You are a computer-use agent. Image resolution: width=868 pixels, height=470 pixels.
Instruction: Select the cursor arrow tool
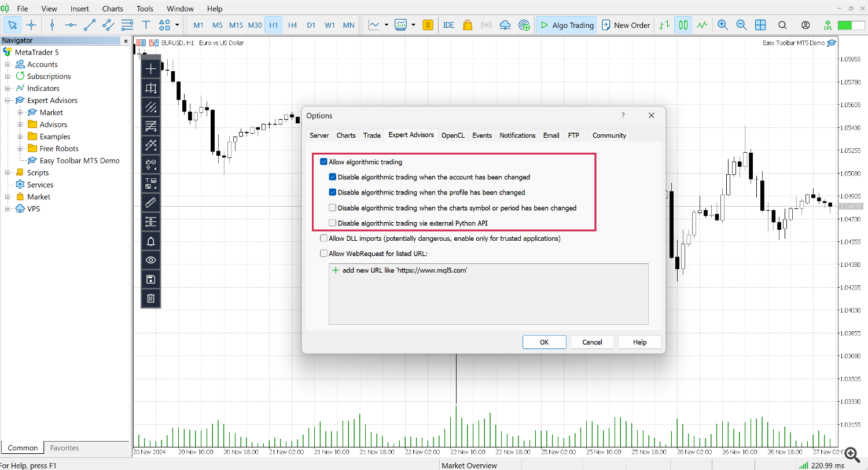(13, 25)
